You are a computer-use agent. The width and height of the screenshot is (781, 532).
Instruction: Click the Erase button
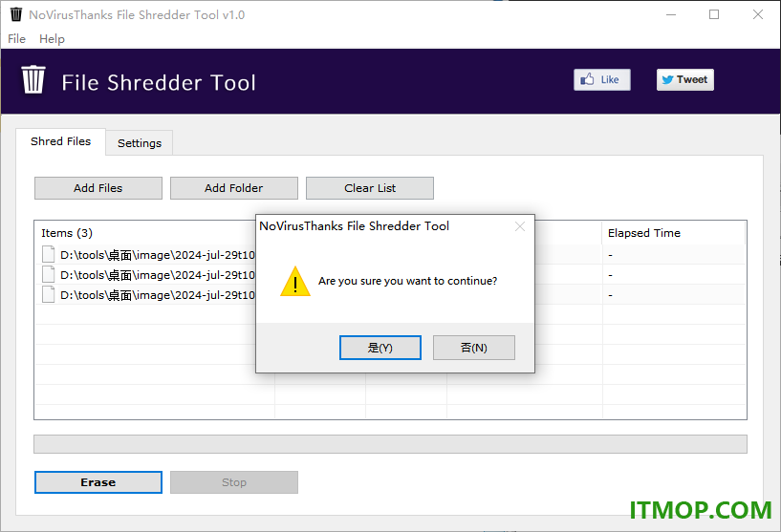pos(98,482)
